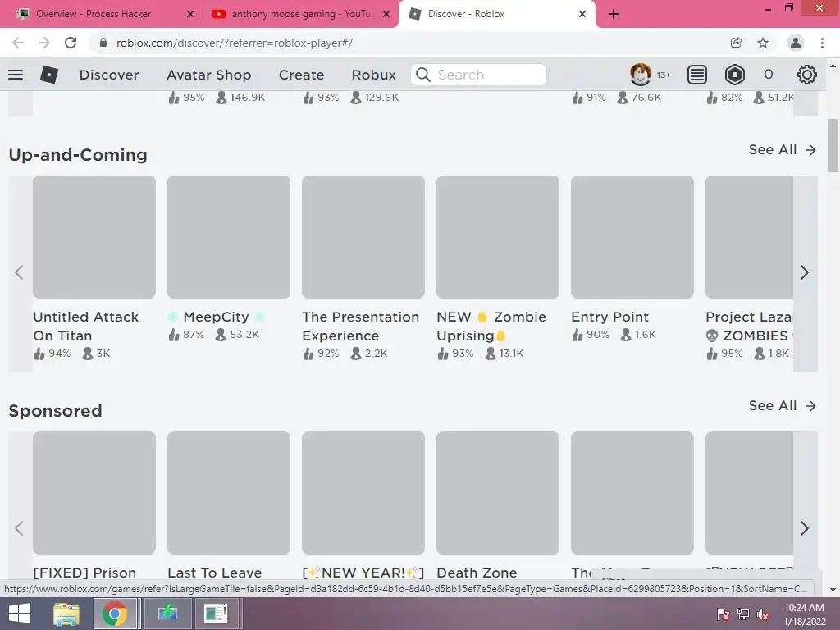Open Last To Leave sponsored thumbnail
The width and height of the screenshot is (840, 630).
229,493
